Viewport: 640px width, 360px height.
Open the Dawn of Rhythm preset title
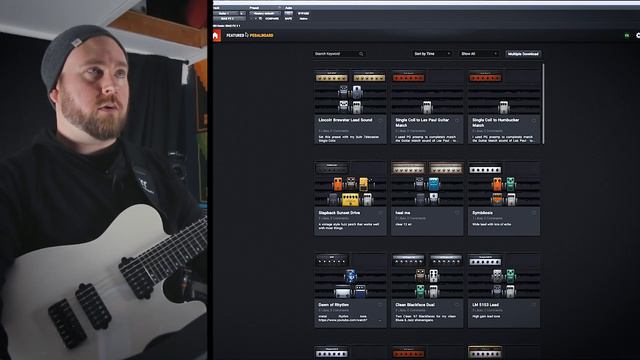pos(333,305)
